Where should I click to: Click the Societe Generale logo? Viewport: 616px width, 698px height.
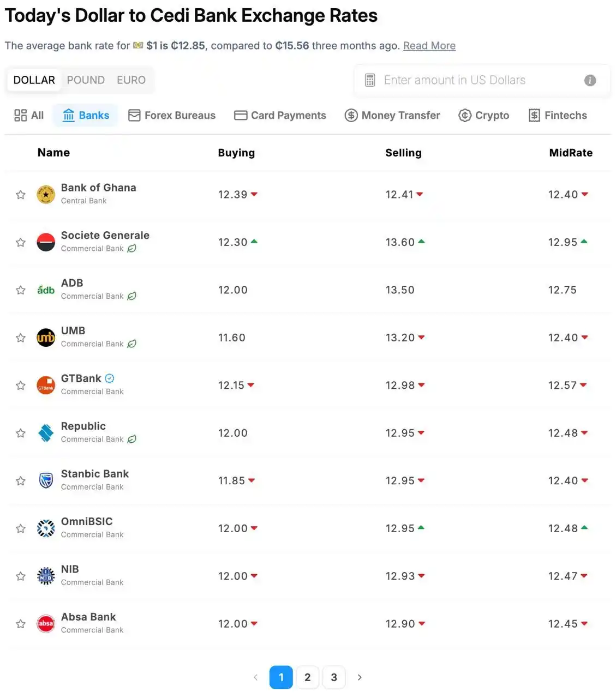click(x=46, y=242)
